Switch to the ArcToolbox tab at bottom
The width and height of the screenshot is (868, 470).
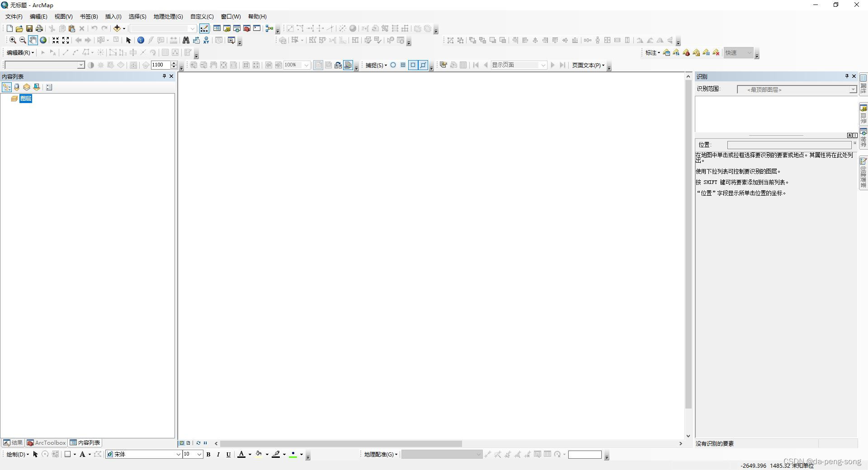tap(46, 443)
